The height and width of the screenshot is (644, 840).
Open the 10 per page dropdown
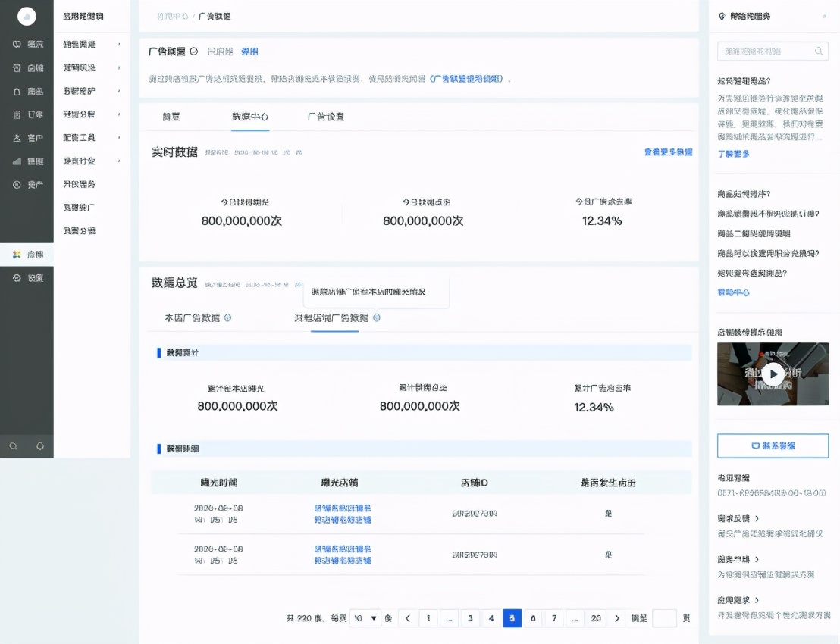[365, 618]
